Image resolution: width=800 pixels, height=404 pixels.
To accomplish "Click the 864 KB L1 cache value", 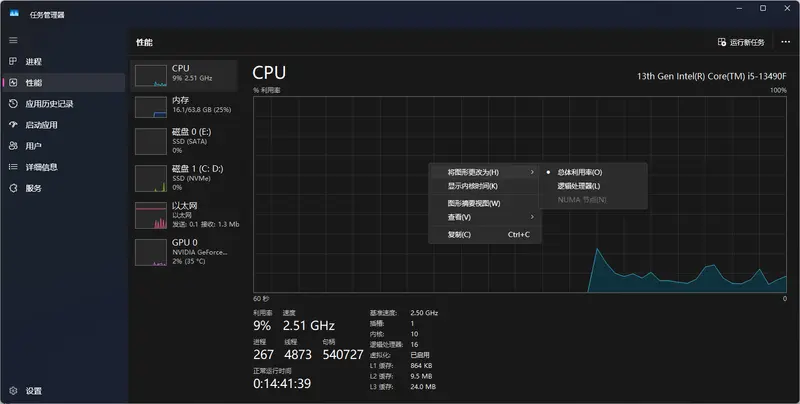I will tap(421, 366).
